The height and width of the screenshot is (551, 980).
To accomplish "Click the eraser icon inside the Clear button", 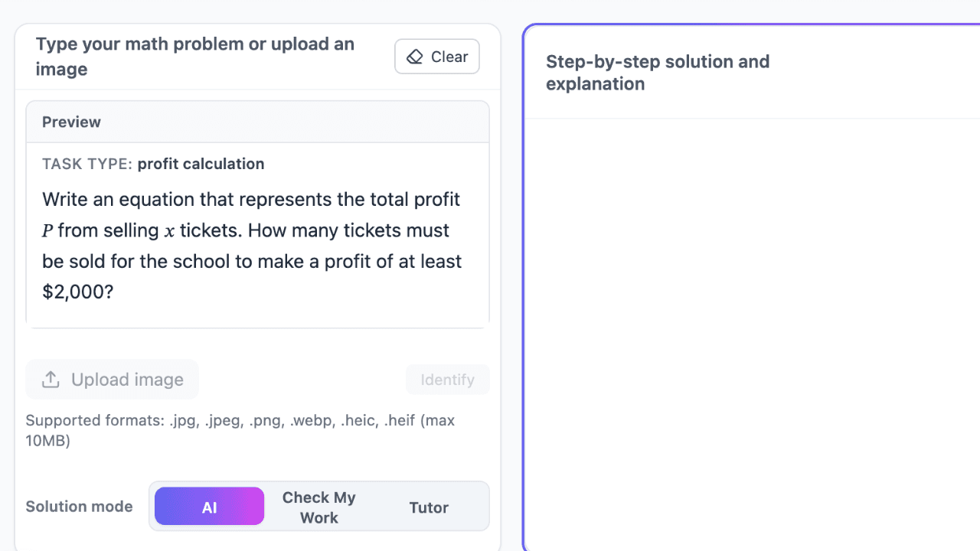I will pyautogui.click(x=414, y=57).
